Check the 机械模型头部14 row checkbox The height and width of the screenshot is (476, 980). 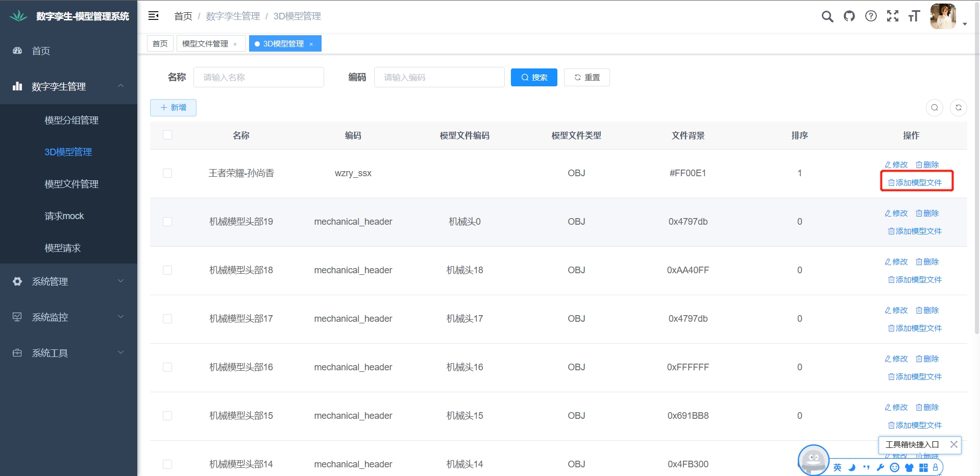point(167,464)
